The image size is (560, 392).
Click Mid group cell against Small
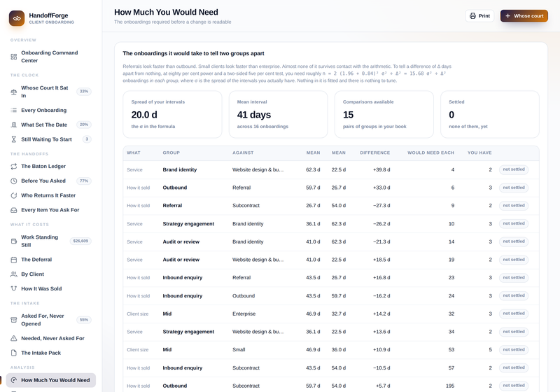(x=167, y=350)
